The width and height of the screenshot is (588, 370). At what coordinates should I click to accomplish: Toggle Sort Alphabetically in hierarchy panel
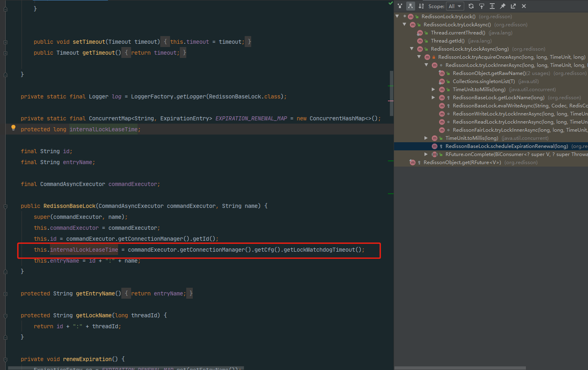[x=421, y=6]
